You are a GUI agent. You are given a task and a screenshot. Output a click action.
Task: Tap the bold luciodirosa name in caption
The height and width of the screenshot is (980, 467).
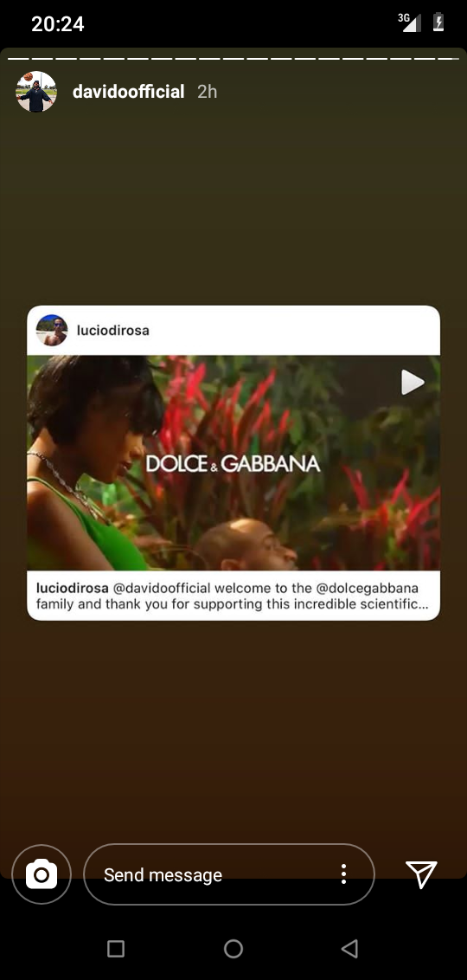pyautogui.click(x=73, y=588)
